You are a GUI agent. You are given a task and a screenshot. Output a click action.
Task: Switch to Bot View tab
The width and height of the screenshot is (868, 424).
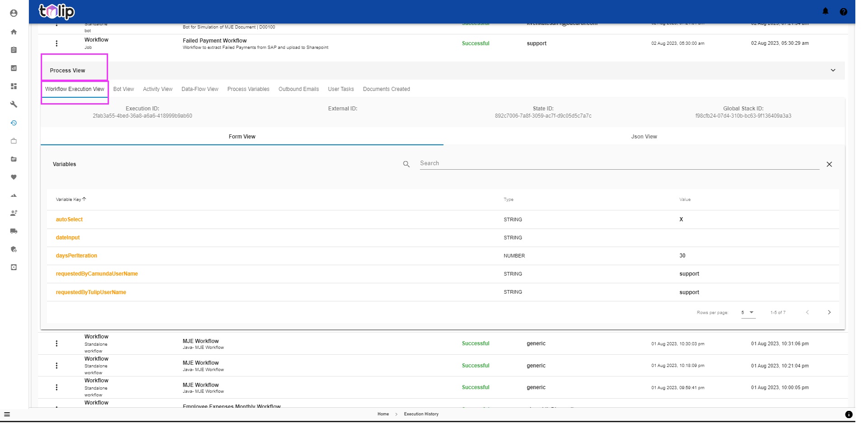click(x=123, y=89)
